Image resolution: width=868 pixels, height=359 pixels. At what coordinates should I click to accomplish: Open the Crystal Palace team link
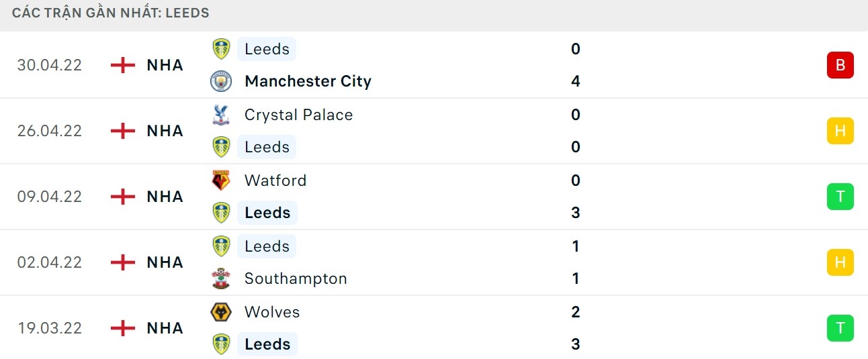298,115
